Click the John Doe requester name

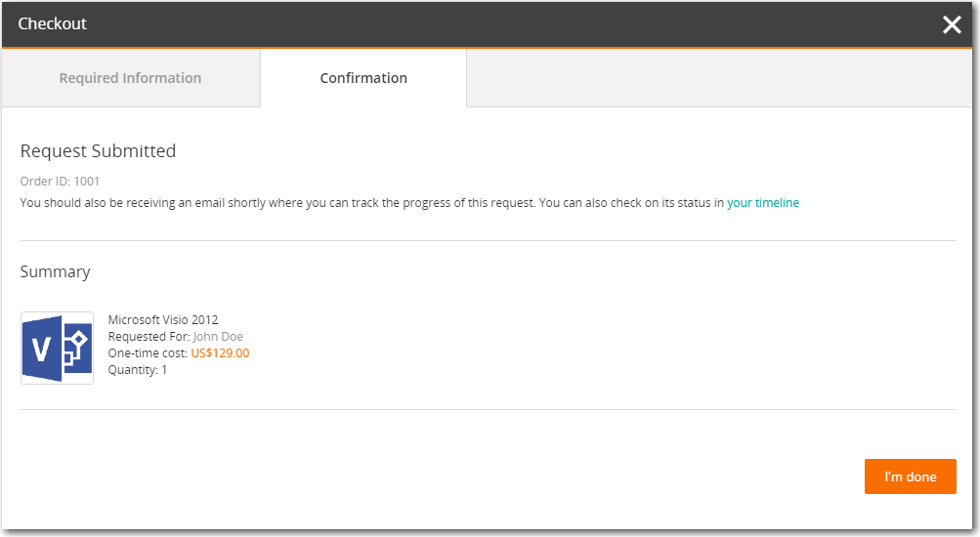point(218,337)
